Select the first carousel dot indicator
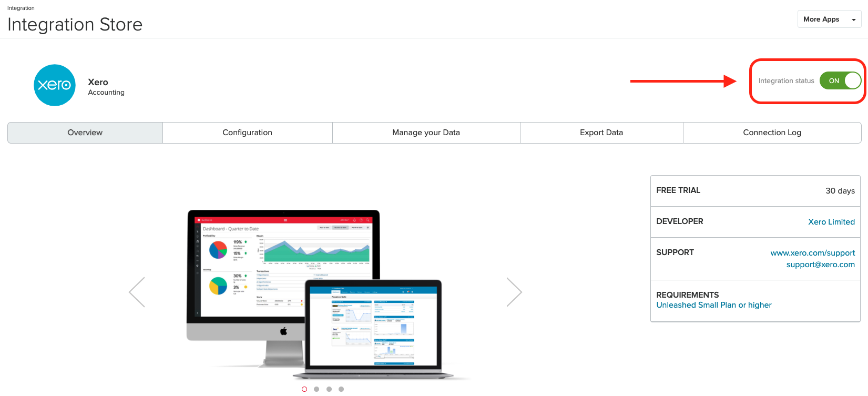The image size is (868, 396). point(304,389)
